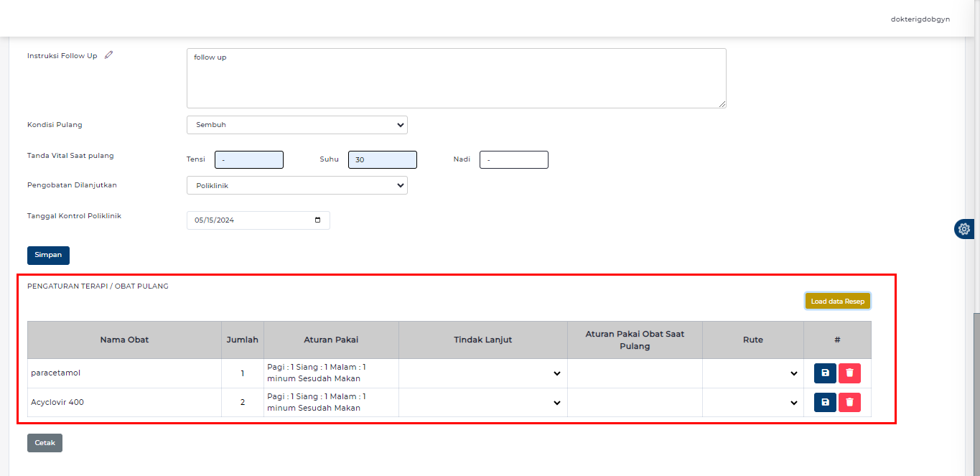Screen dimensions: 980x476
Task: Click the save icon for Acyclovir 400 row
Action: coord(825,402)
